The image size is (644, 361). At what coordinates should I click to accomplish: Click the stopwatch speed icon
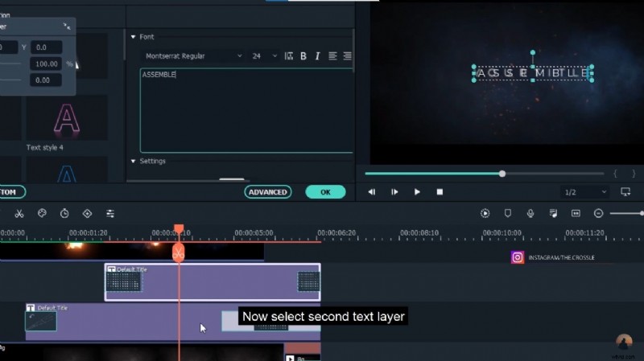click(x=64, y=213)
